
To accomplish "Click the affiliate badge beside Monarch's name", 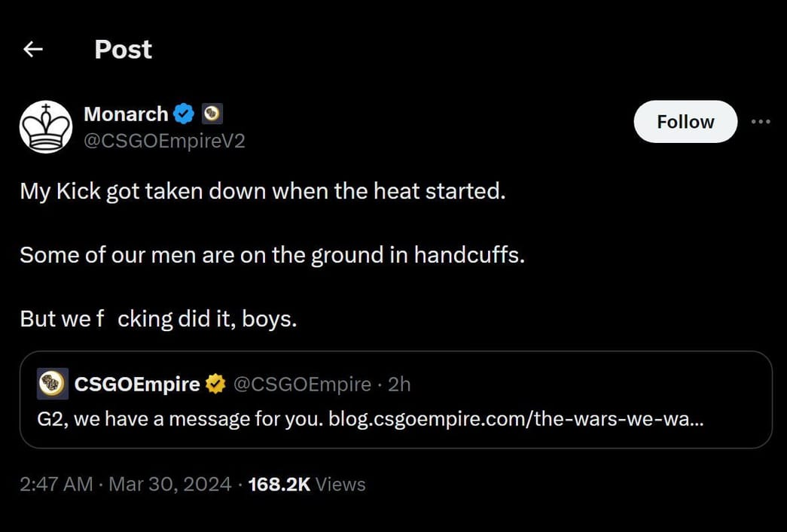I will point(212,114).
